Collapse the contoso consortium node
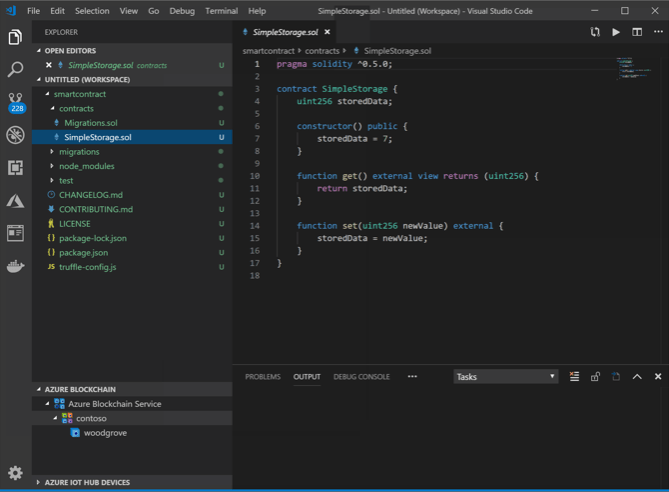The image size is (669, 492). point(55,418)
